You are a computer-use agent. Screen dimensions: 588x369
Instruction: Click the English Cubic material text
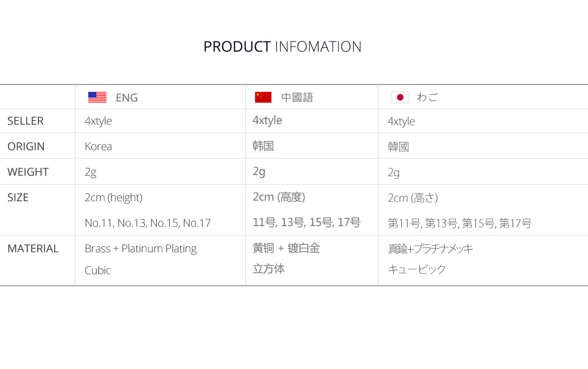[97, 271]
